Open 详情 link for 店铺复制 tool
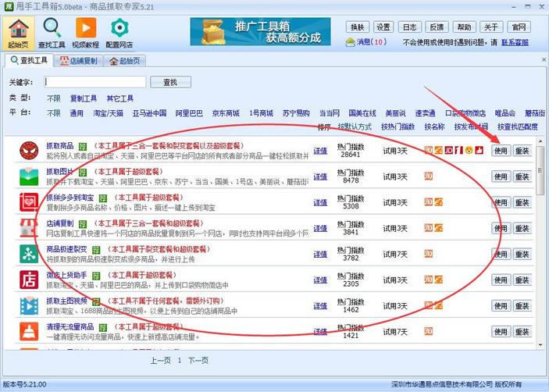 320,228
